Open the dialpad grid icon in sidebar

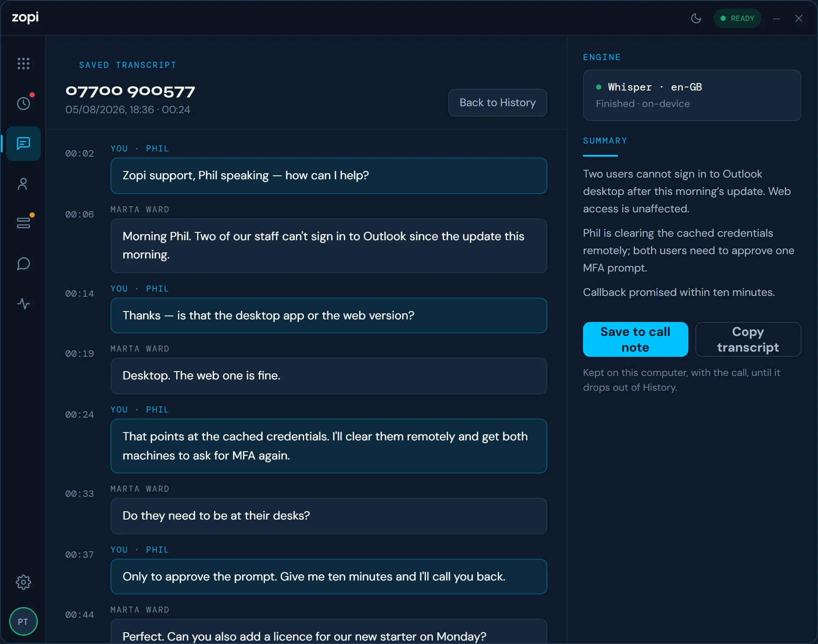tap(23, 64)
